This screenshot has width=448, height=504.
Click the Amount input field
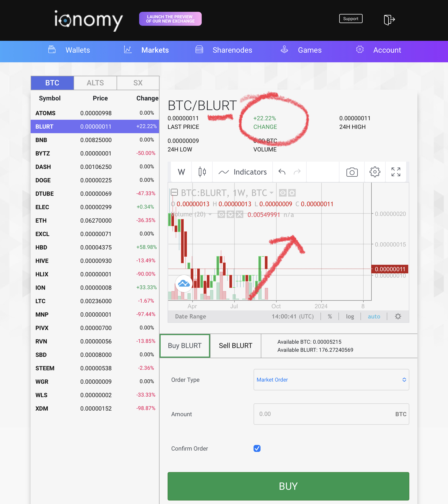pyautogui.click(x=331, y=414)
